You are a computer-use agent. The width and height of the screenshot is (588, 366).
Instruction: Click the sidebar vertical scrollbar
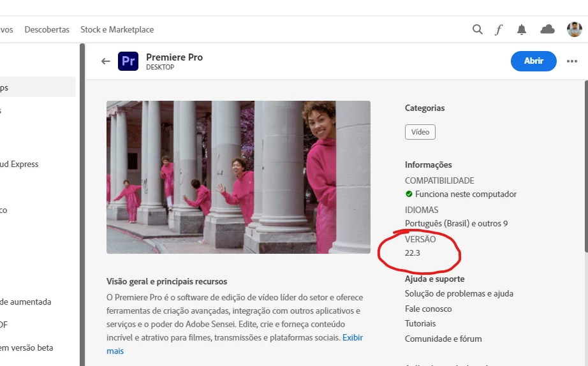pos(82,205)
